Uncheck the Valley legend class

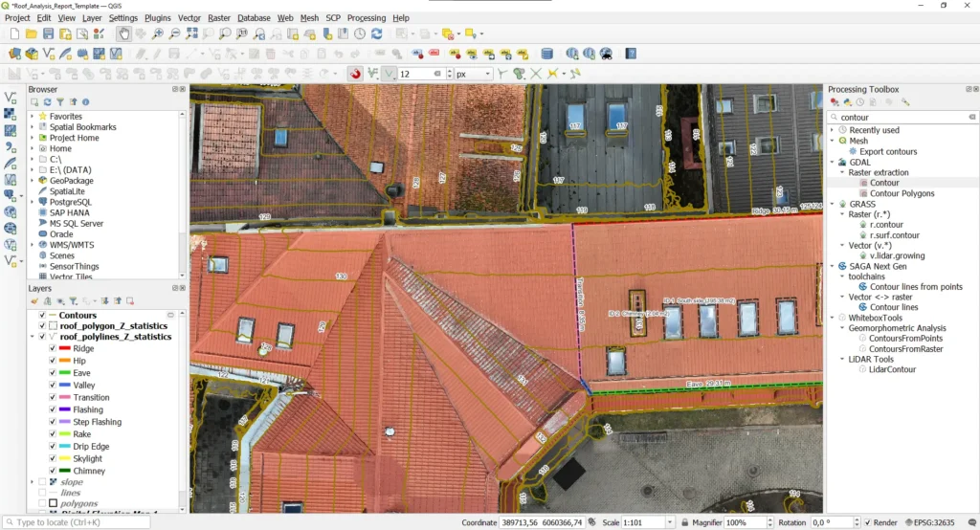(53, 385)
